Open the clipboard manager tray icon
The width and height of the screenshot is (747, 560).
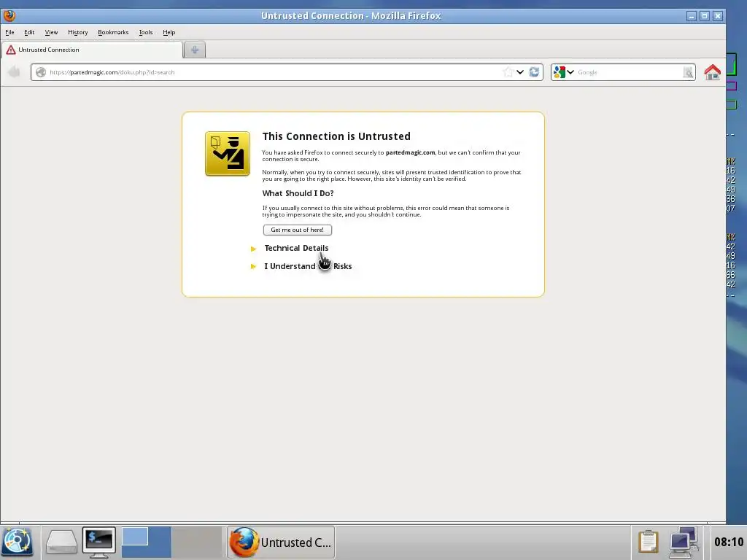(x=648, y=542)
